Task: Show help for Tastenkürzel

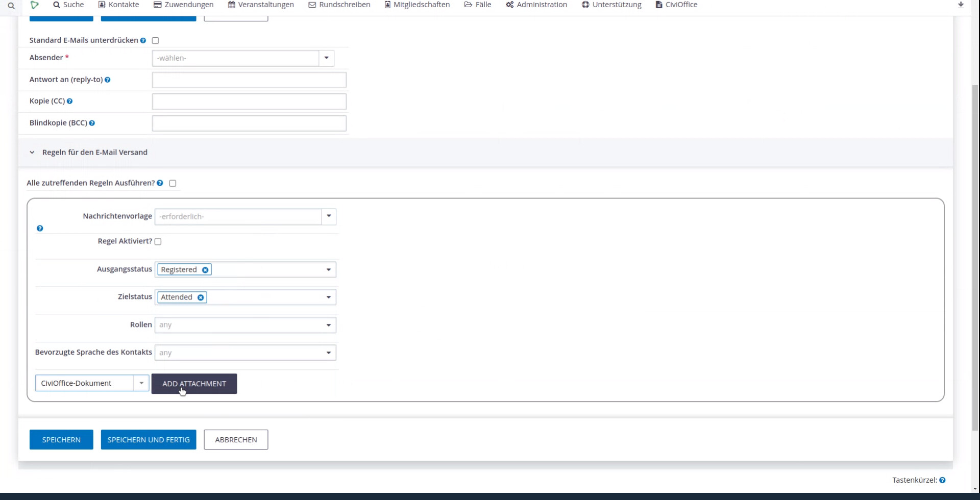Action: pyautogui.click(x=942, y=480)
